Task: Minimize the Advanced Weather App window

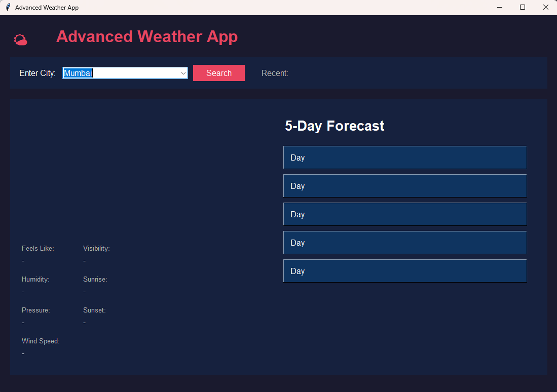Action: (499, 8)
